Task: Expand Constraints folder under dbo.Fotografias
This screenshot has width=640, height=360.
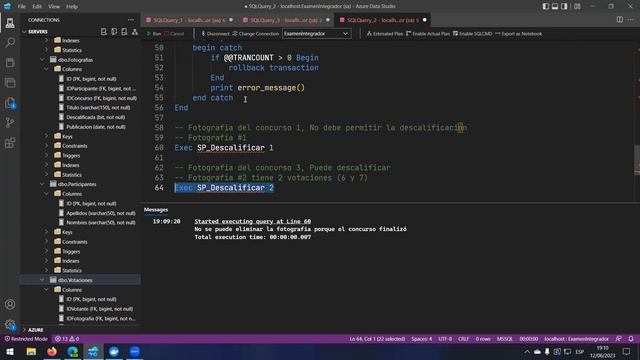Action: pos(47,146)
